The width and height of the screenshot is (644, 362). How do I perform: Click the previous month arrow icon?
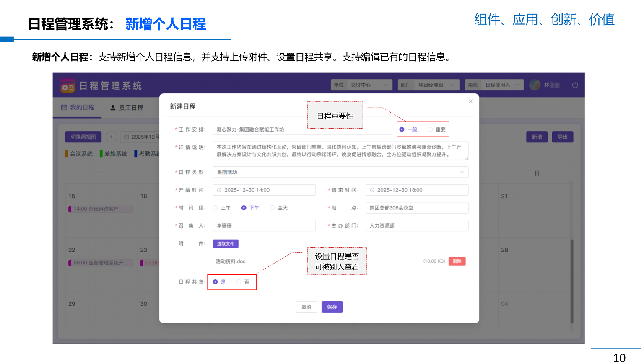111,137
